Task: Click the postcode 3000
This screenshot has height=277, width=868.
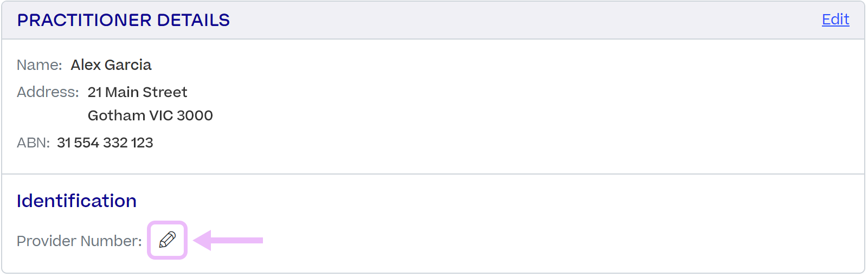Action: click(195, 115)
